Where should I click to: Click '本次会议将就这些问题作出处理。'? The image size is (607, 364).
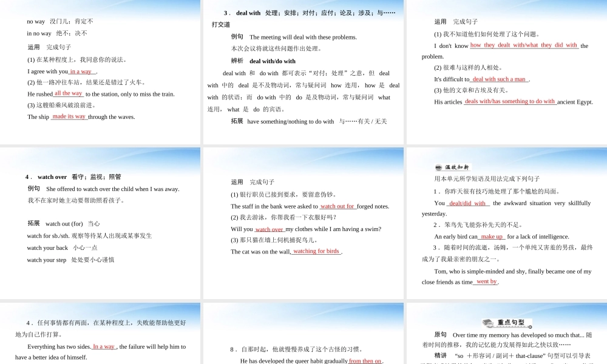pos(277,49)
